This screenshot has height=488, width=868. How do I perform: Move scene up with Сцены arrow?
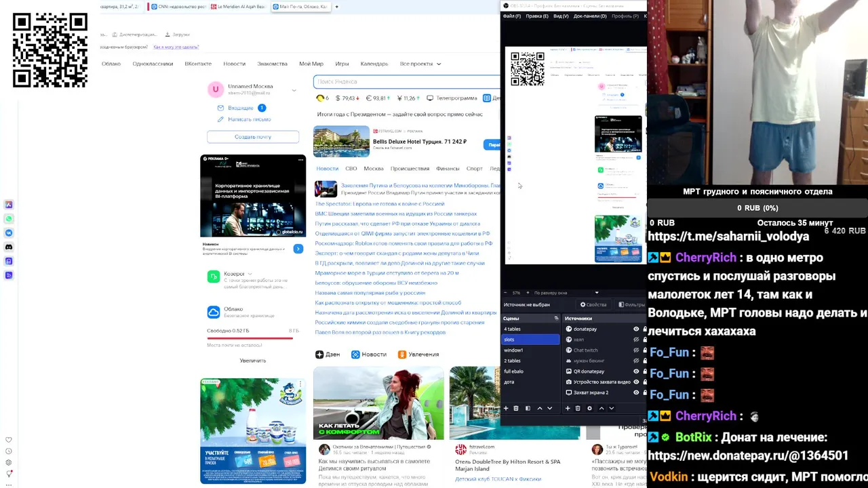click(540, 408)
